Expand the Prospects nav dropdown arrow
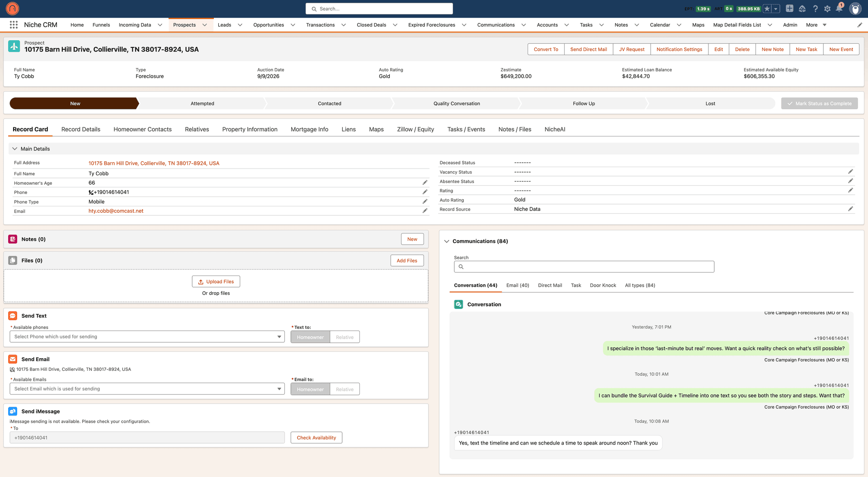The image size is (868, 477). [x=205, y=25]
